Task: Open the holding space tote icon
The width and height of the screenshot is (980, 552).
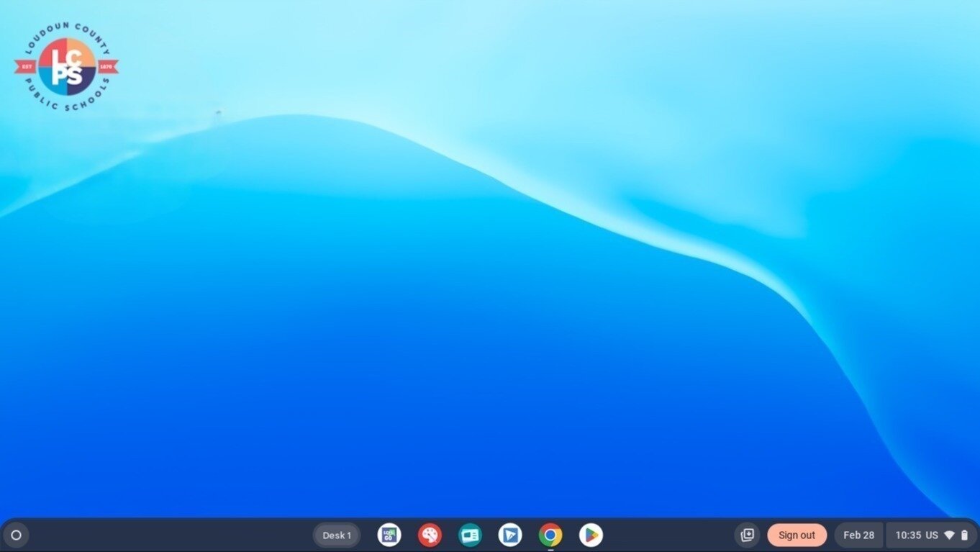Action: click(747, 535)
